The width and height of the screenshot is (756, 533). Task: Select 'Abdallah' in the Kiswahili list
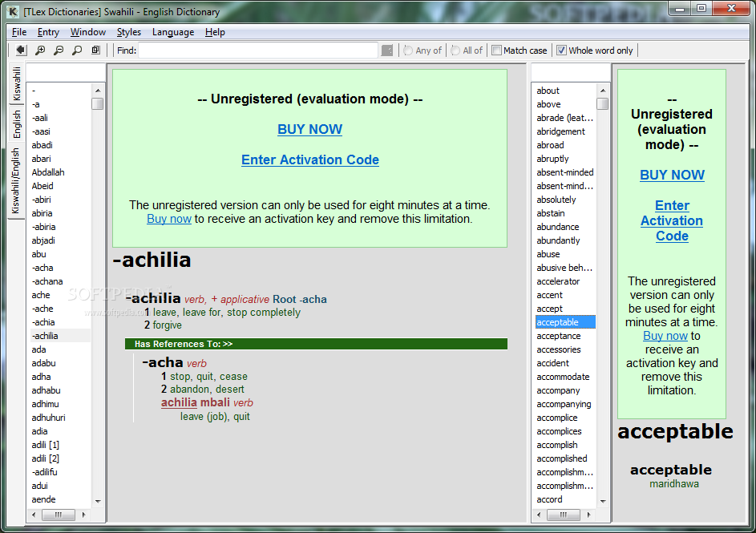pyautogui.click(x=48, y=172)
